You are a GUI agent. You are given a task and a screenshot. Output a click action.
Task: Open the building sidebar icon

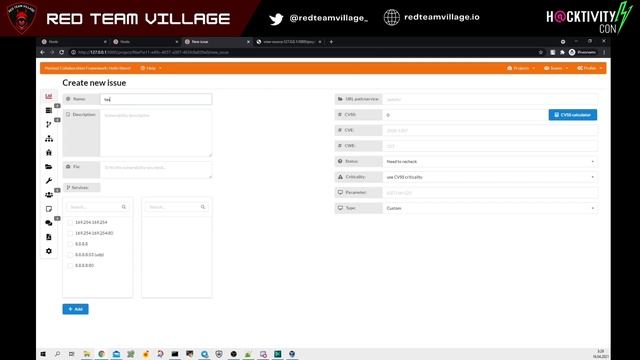coord(49,153)
